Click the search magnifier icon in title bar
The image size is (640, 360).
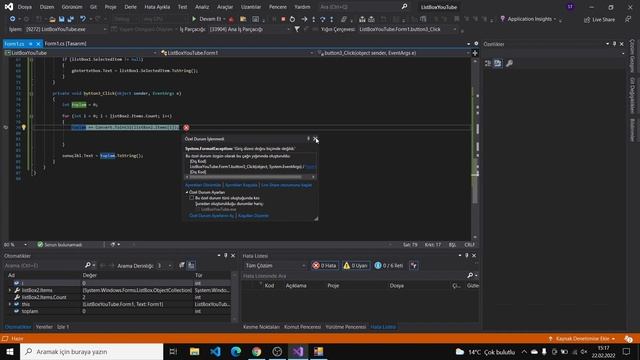coord(404,7)
